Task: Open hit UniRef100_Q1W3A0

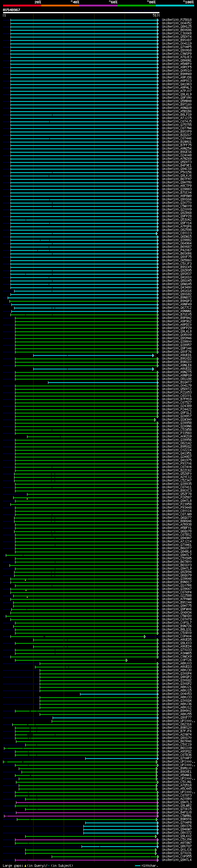Action: [176, 419]
